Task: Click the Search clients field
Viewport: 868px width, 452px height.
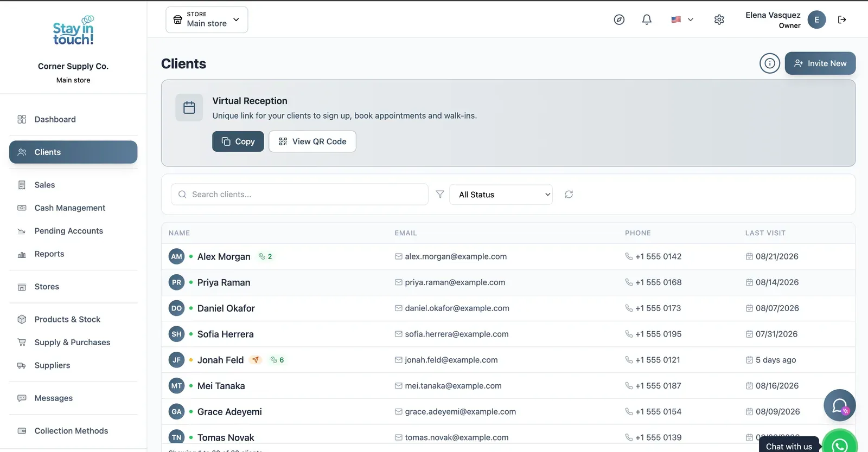Action: click(x=299, y=195)
